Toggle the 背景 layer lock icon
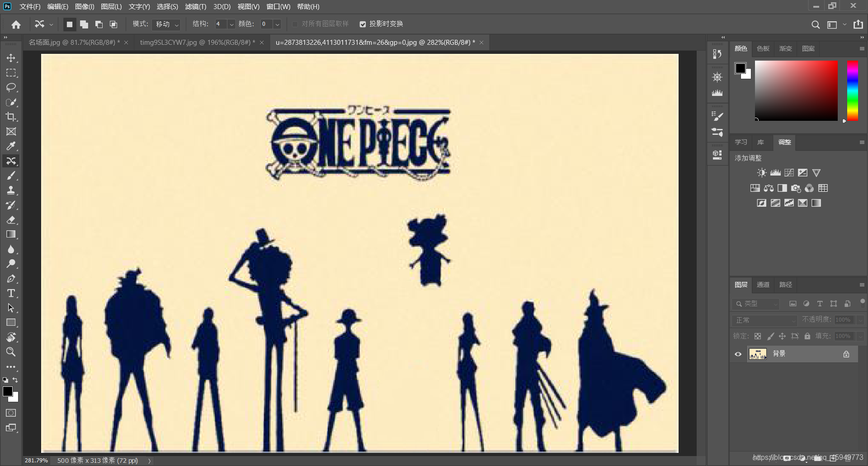The width and height of the screenshot is (868, 466). pos(846,354)
